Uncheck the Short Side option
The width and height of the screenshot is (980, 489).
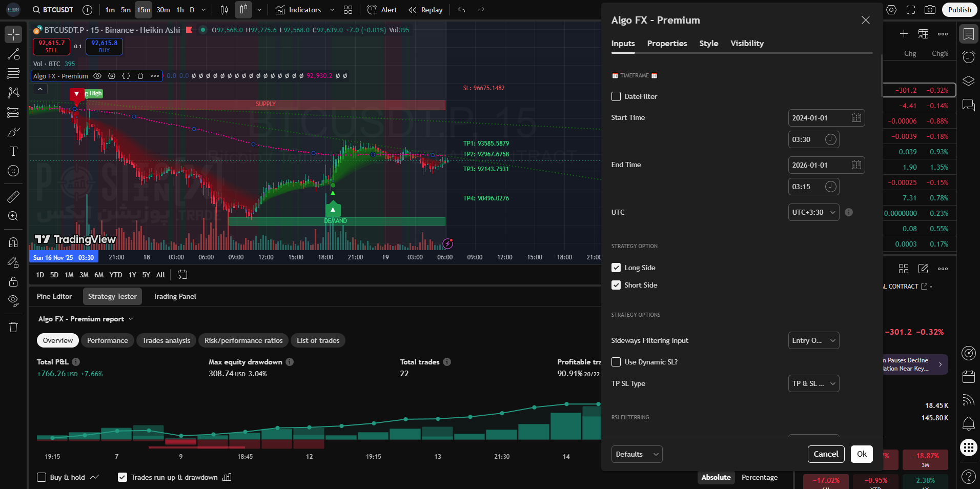tap(616, 285)
